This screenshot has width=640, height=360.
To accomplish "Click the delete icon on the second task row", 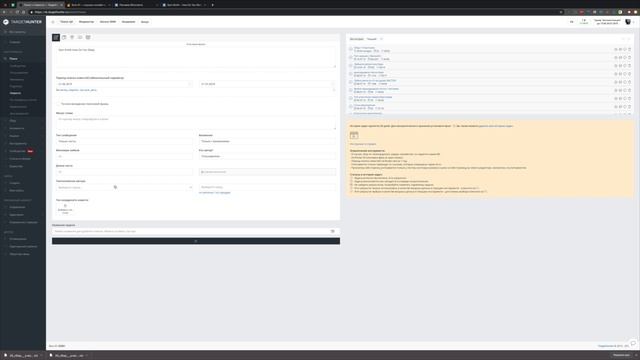I will click(x=629, y=58).
